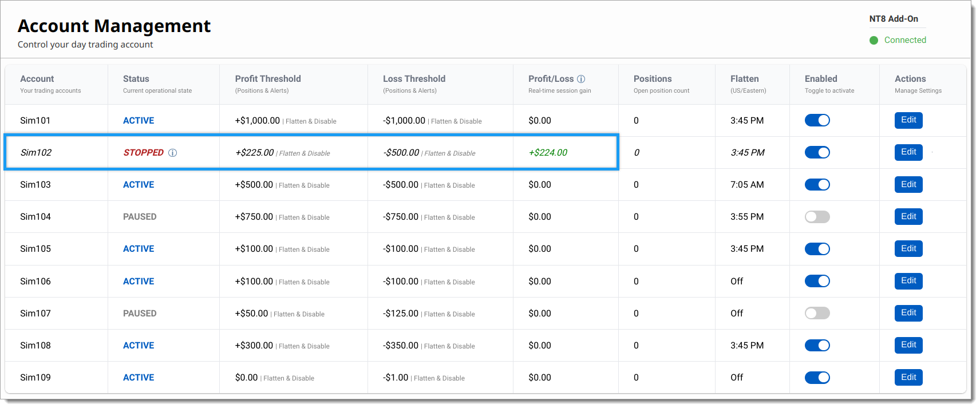The width and height of the screenshot is (980, 408).
Task: Click the -$350.00 loss threshold for Sim108
Action: 401,346
